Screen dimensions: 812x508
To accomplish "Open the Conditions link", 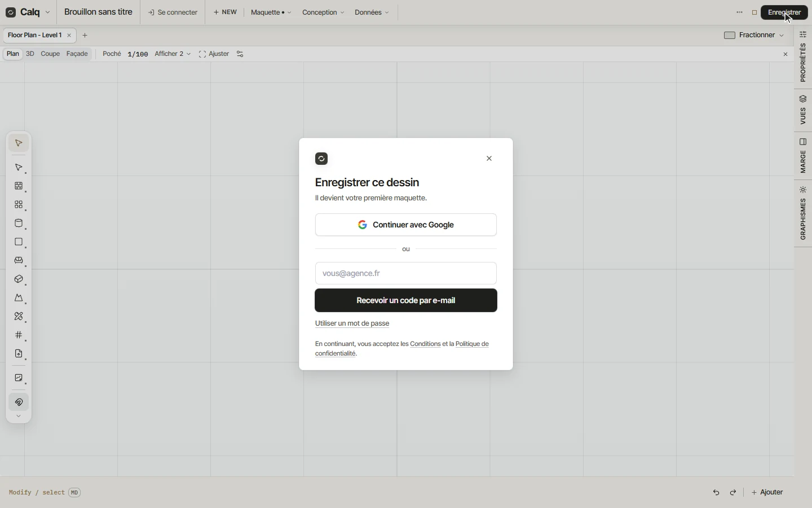I will 426,344.
